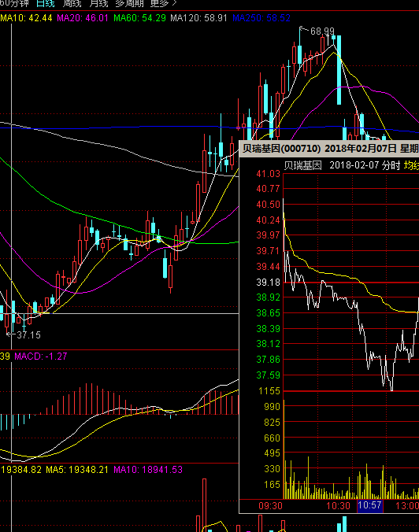Click the MA120: 58.91 indicator label
This screenshot has width=419, height=532.
pyautogui.click(x=198, y=18)
